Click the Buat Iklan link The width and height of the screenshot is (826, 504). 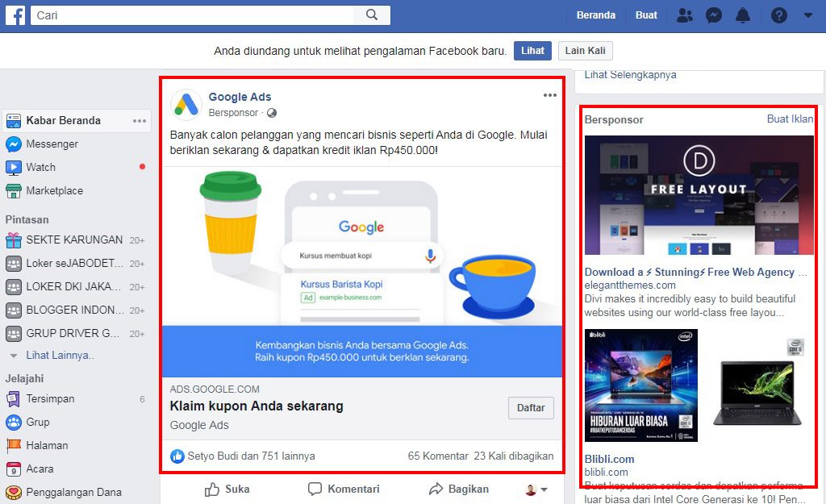click(x=790, y=119)
